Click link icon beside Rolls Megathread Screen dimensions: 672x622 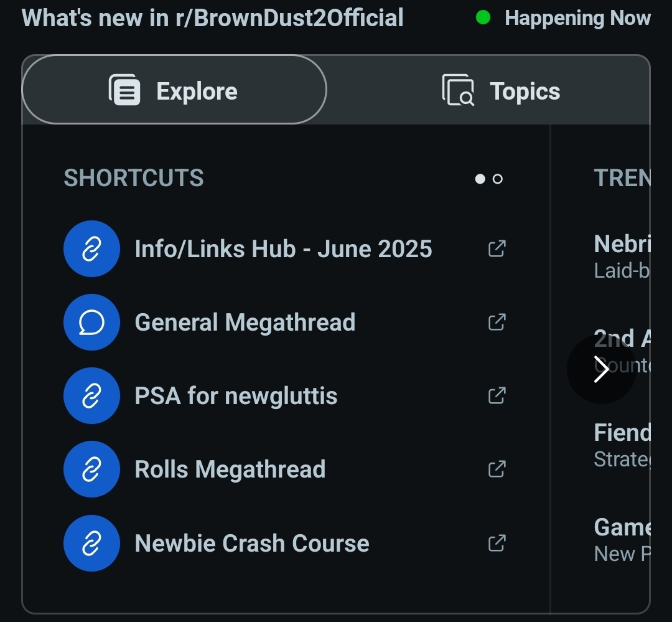click(91, 469)
